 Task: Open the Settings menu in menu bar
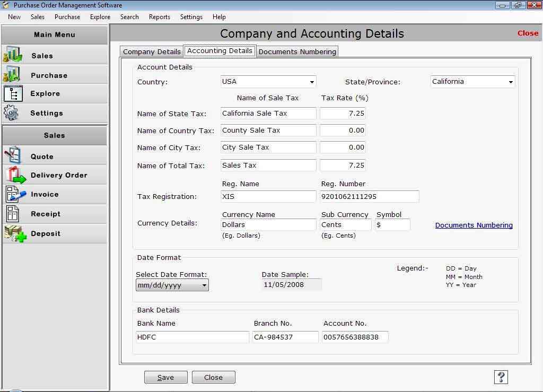coord(191,16)
